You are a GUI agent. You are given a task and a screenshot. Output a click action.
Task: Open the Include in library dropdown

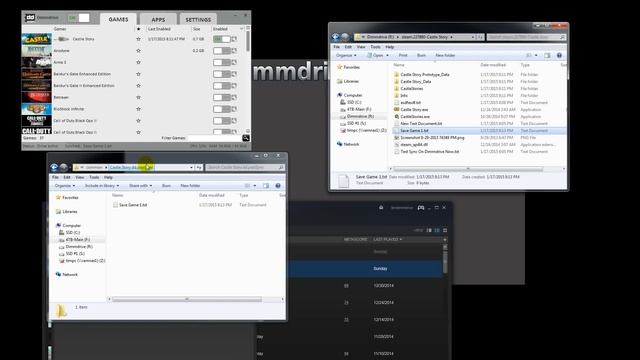tap(102, 186)
